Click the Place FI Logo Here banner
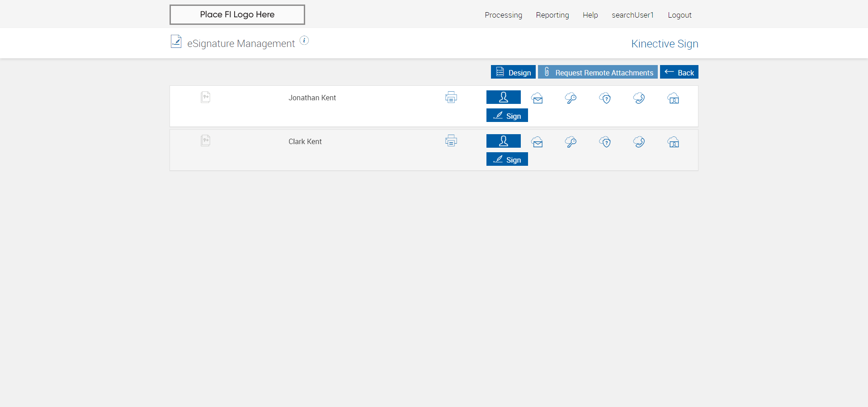The image size is (868, 407). 237,14
